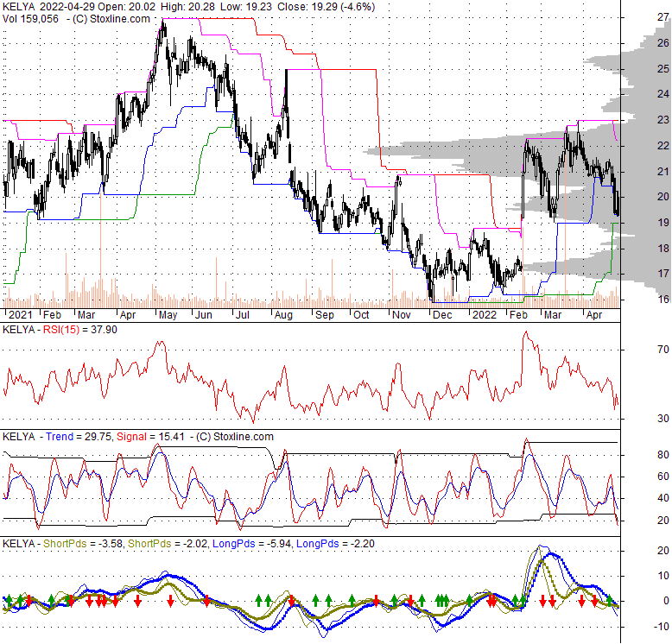The height and width of the screenshot is (644, 672).
Task: Click the 'Jul' month label on time axis
Action: point(242,315)
